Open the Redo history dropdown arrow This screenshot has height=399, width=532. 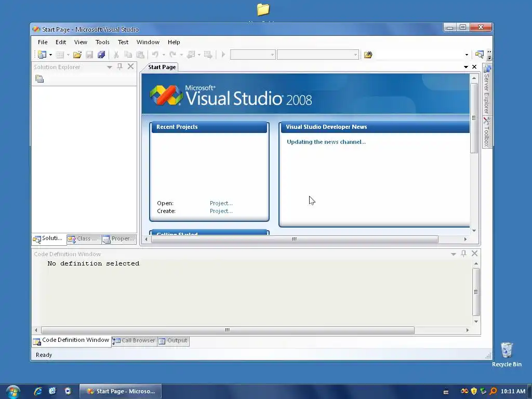(x=181, y=55)
